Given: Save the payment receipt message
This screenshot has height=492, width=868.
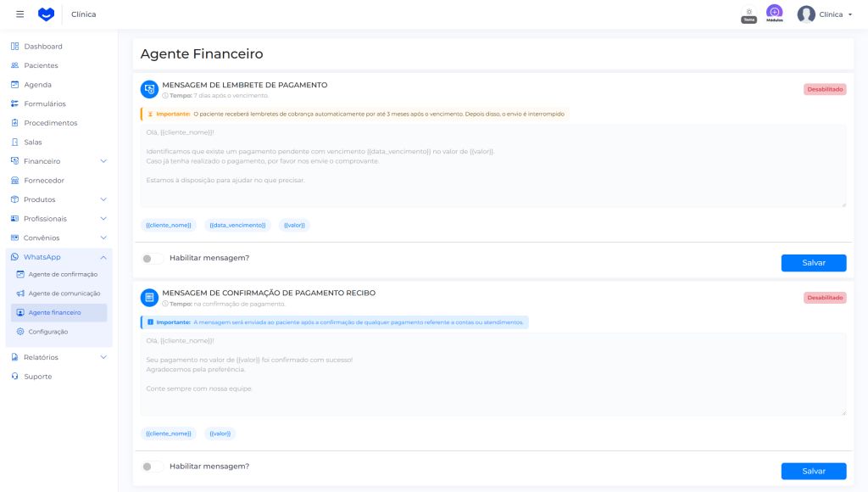Looking at the screenshot, I should [813, 471].
